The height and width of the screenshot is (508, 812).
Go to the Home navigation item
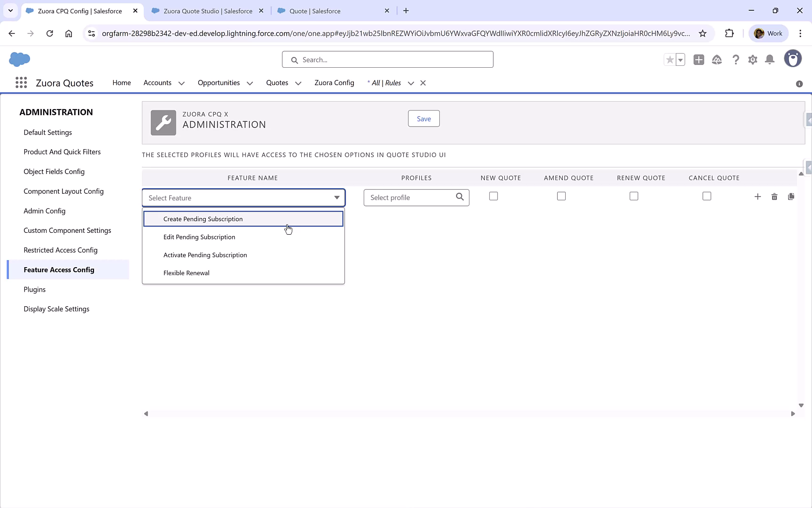(x=121, y=82)
